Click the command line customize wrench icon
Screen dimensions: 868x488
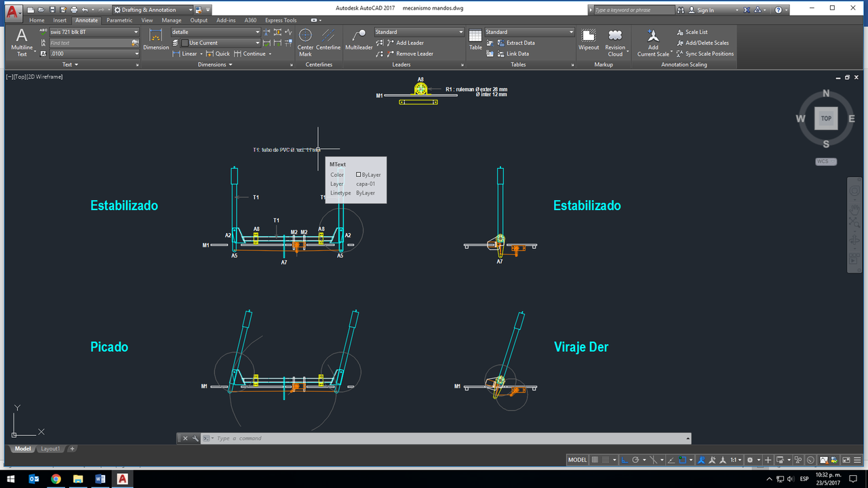point(195,439)
